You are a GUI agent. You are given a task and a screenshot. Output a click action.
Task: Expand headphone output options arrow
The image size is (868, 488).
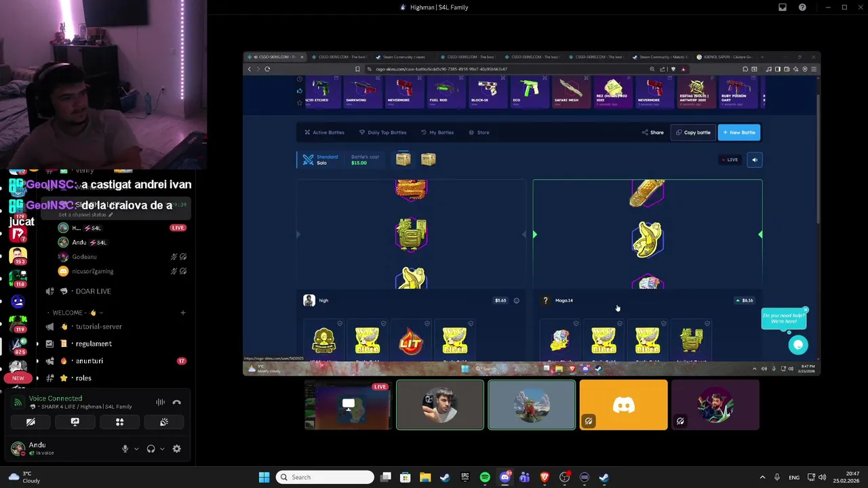point(162,449)
